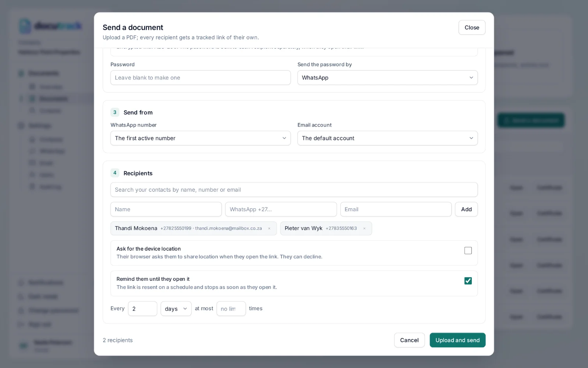Click Pieter van Wyk recipient name
Viewport: 588px width, 368px height.
pyautogui.click(x=304, y=228)
